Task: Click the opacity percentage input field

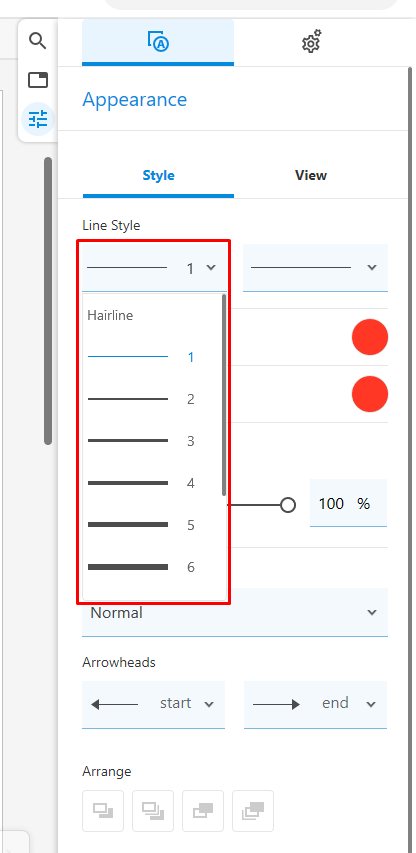Action: [x=348, y=504]
